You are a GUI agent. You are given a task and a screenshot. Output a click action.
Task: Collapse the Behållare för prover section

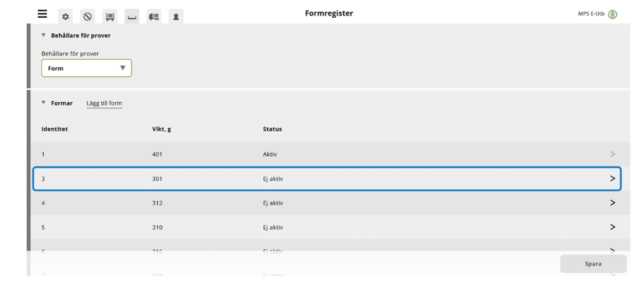[x=44, y=35]
